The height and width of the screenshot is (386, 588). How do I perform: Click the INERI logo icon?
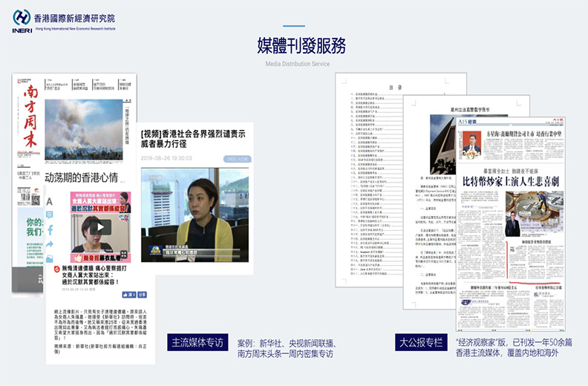21,19
